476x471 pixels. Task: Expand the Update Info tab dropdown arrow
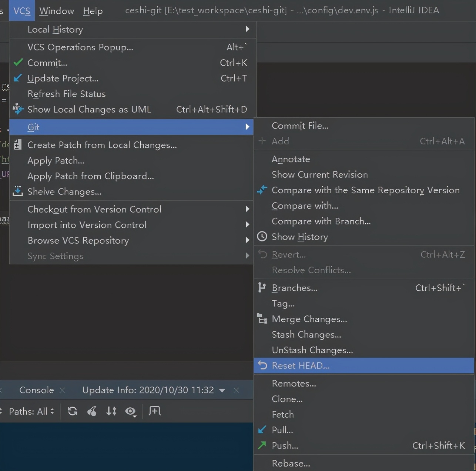222,390
